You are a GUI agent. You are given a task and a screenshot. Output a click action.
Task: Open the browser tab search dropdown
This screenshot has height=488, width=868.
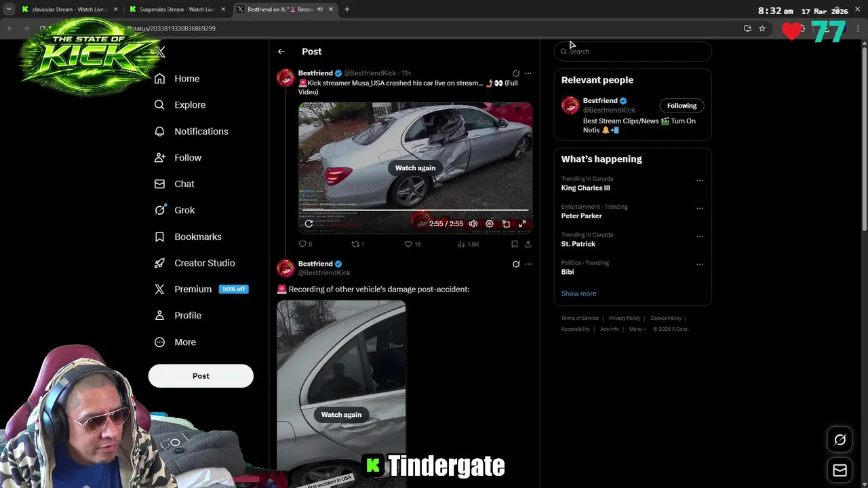[8, 9]
